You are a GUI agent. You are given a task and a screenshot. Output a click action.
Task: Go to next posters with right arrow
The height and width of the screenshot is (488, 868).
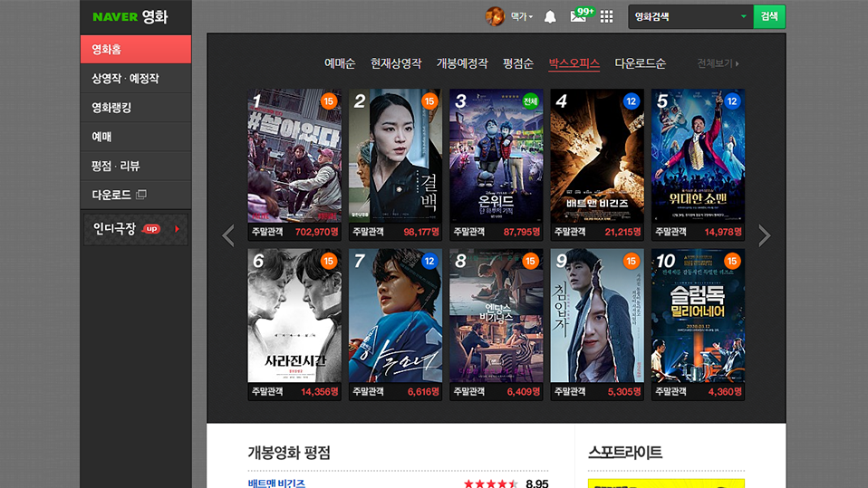pyautogui.click(x=764, y=235)
